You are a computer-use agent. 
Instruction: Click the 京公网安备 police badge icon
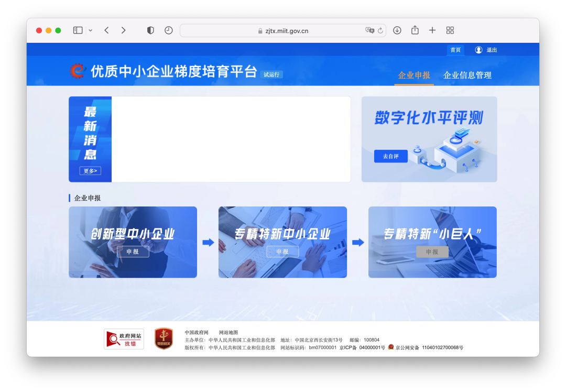click(390, 347)
